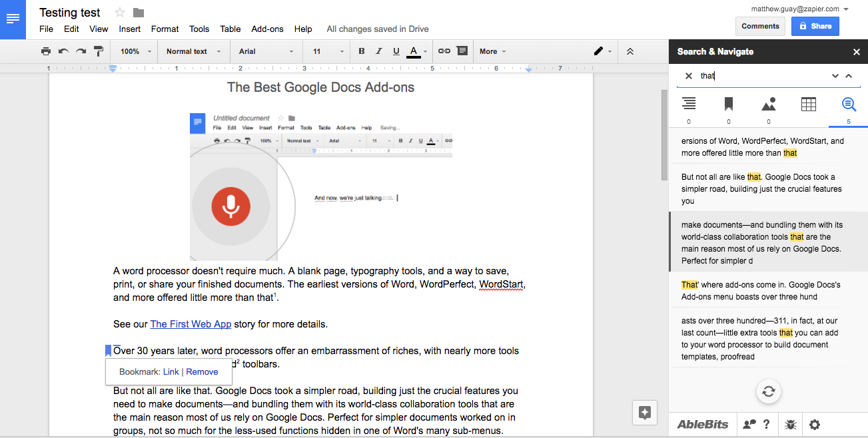Click the print icon in toolbar

[45, 51]
